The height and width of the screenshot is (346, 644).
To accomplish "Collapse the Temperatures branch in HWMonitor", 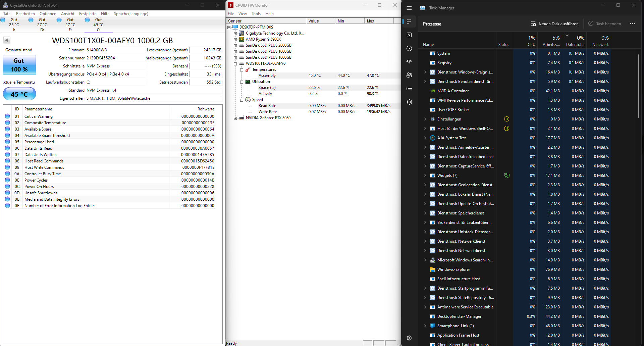I will (241, 70).
